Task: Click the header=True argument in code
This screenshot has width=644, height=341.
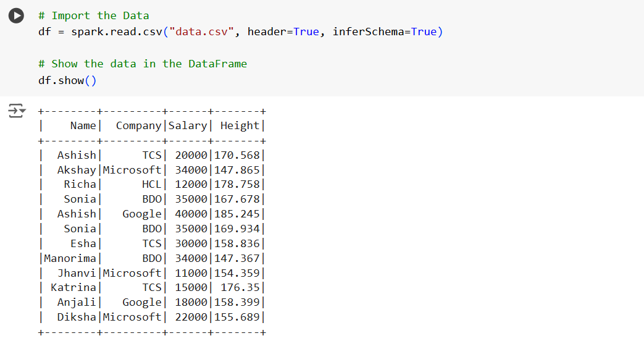Action: [283, 32]
